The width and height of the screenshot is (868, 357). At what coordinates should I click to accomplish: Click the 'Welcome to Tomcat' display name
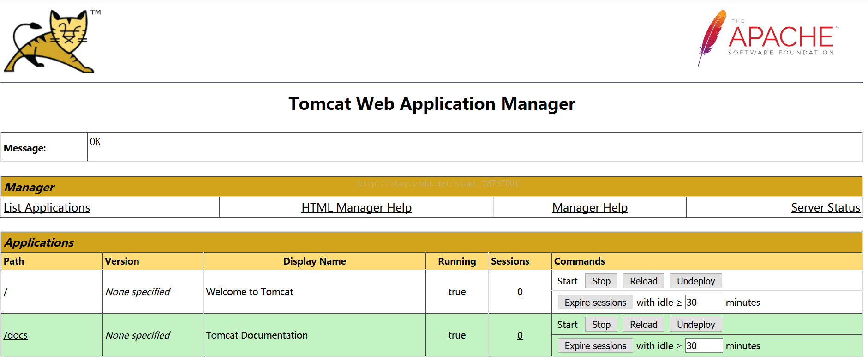pos(250,292)
